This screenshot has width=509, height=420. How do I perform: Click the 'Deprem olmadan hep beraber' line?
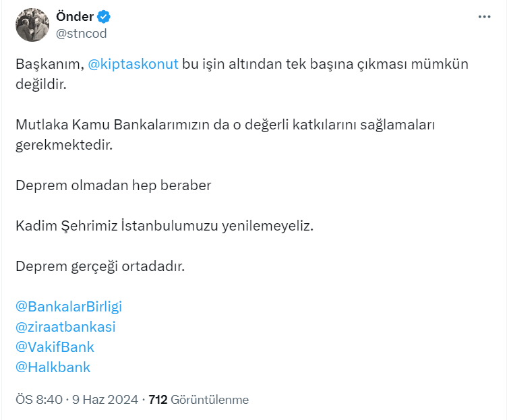pos(113,185)
